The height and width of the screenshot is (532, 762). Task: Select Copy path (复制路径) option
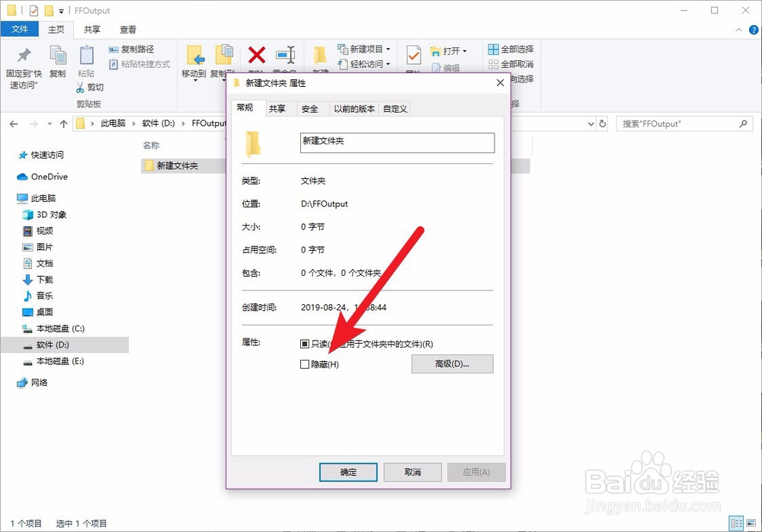click(x=131, y=49)
